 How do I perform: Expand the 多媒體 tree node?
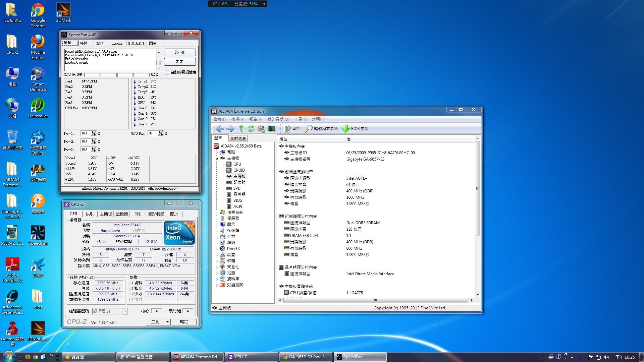[217, 231]
